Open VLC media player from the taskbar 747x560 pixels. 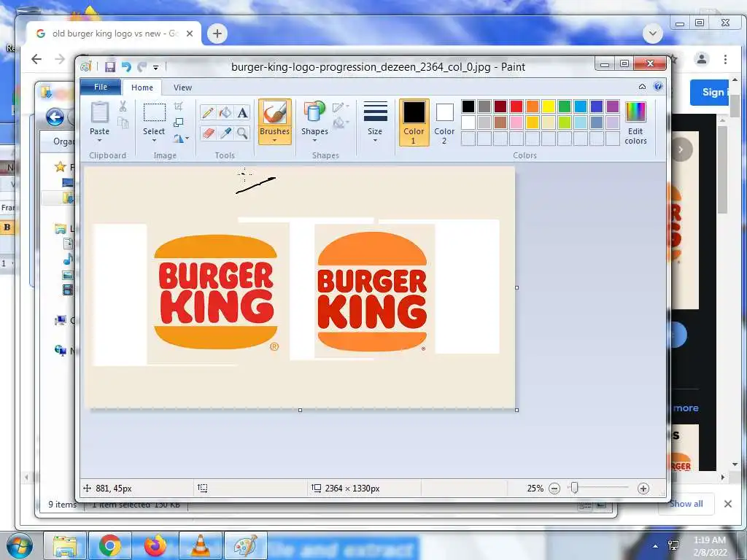(x=201, y=545)
